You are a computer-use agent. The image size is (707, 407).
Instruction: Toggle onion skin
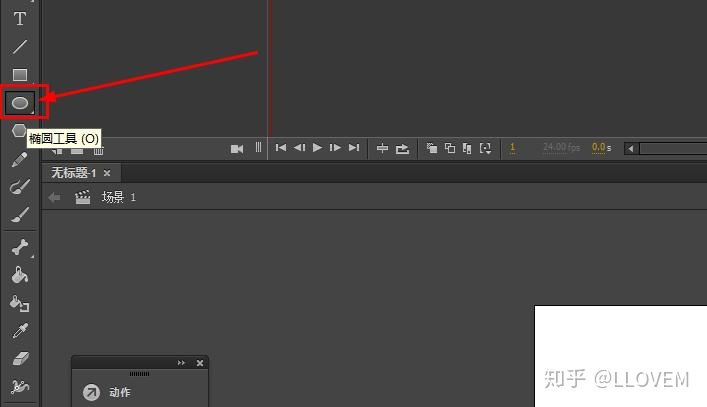(x=432, y=148)
